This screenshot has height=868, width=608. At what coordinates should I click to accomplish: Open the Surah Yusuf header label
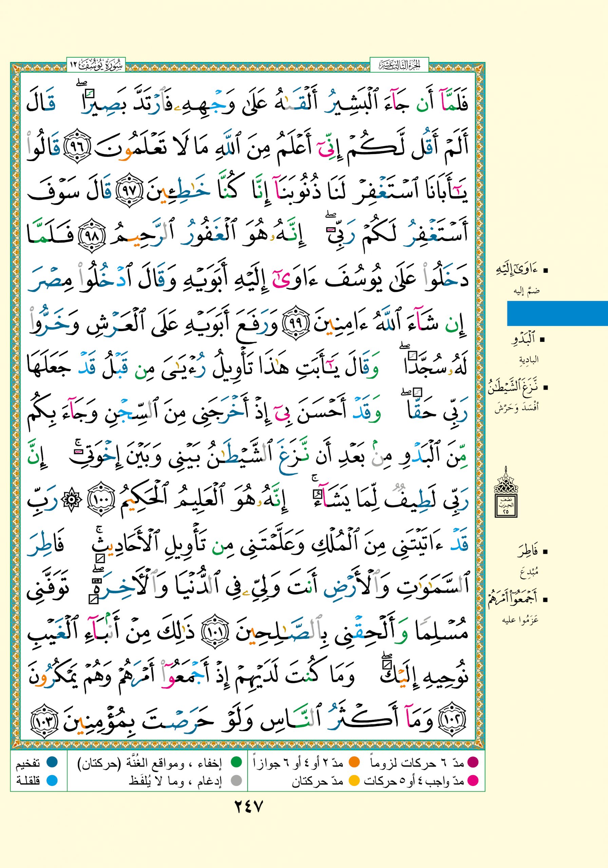[x=96, y=65]
